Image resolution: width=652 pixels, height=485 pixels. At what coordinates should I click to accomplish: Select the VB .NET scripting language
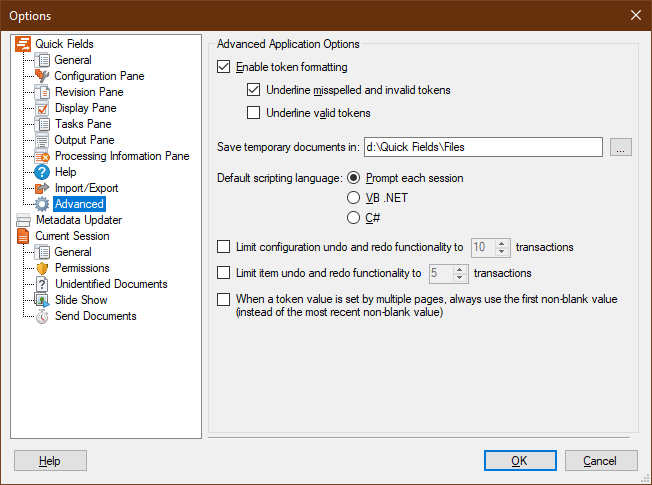tap(353, 198)
